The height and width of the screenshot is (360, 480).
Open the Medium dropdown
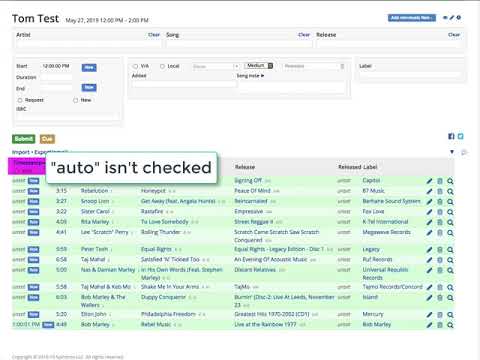click(259, 66)
